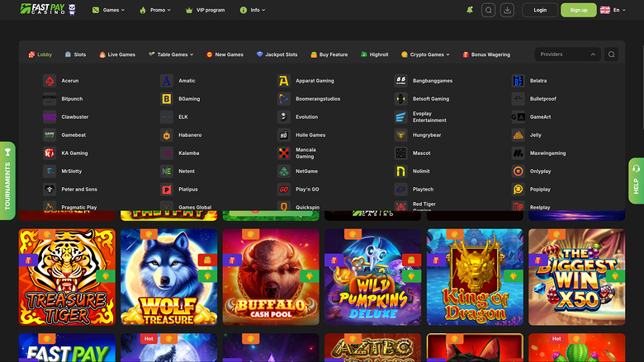Image resolution: width=644 pixels, height=362 pixels.
Task: Open the Buffalo Cash Pool game thumbnail
Action: pyautogui.click(x=271, y=277)
